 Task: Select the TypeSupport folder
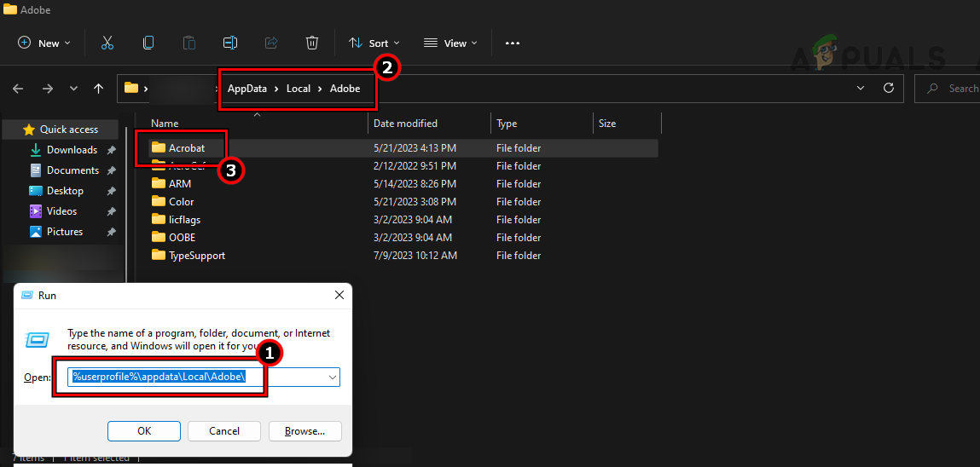click(x=197, y=256)
